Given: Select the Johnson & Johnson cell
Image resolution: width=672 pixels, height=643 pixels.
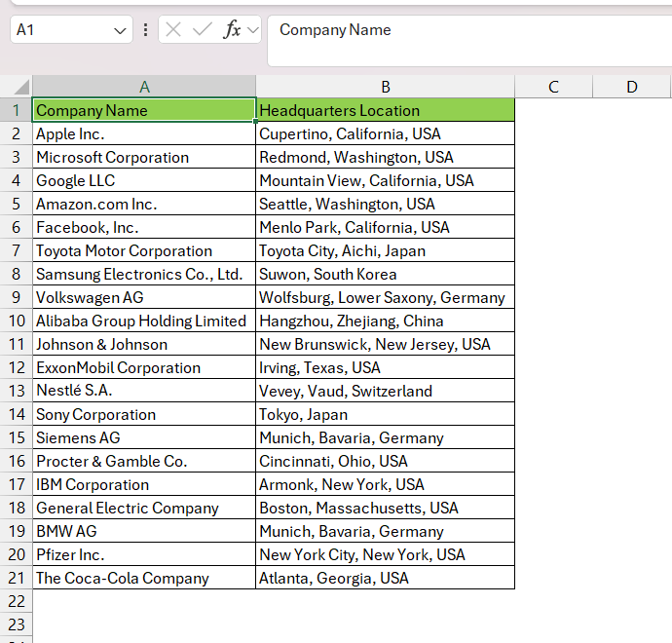Looking at the screenshot, I should [x=144, y=344].
